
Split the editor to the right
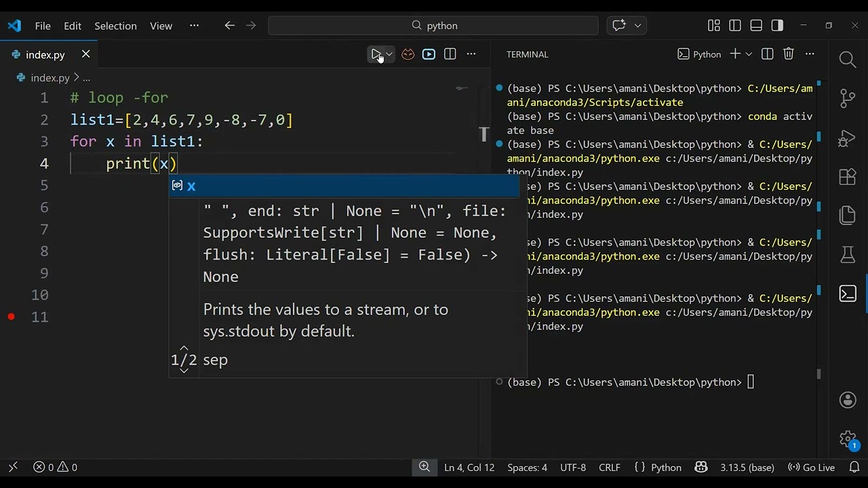point(450,54)
